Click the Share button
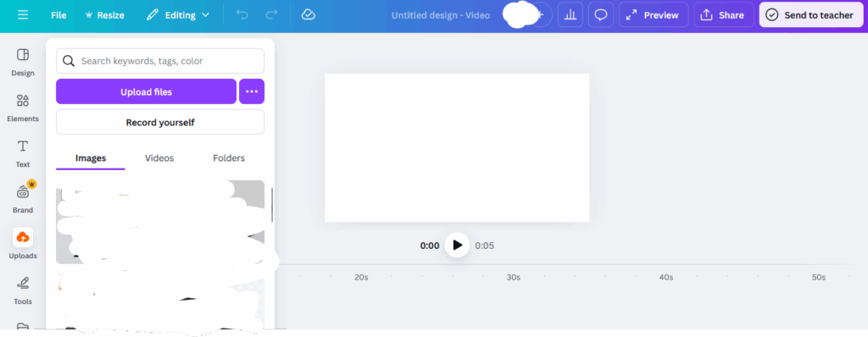This screenshot has height=337, width=868. [x=724, y=15]
